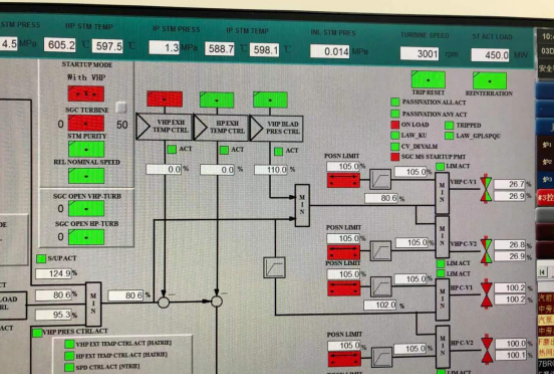Toggle the SGC TURBINE red status button

click(86, 123)
